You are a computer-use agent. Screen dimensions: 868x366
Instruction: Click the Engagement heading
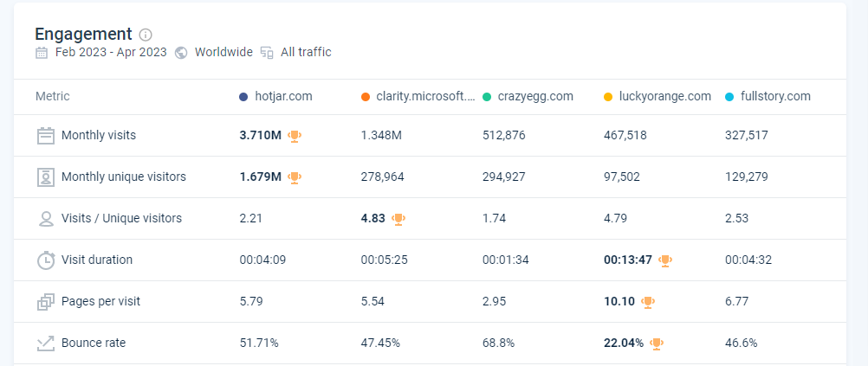pyautogui.click(x=83, y=35)
